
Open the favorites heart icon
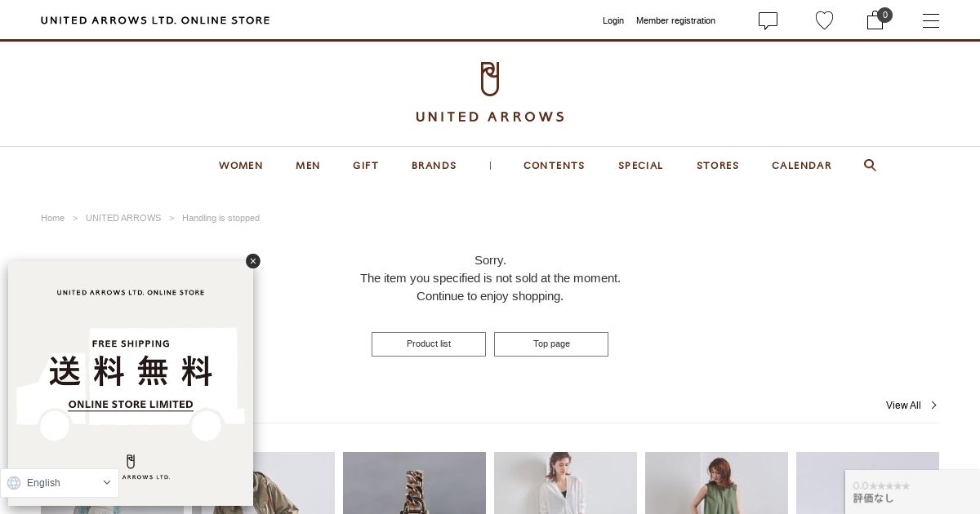coord(825,20)
